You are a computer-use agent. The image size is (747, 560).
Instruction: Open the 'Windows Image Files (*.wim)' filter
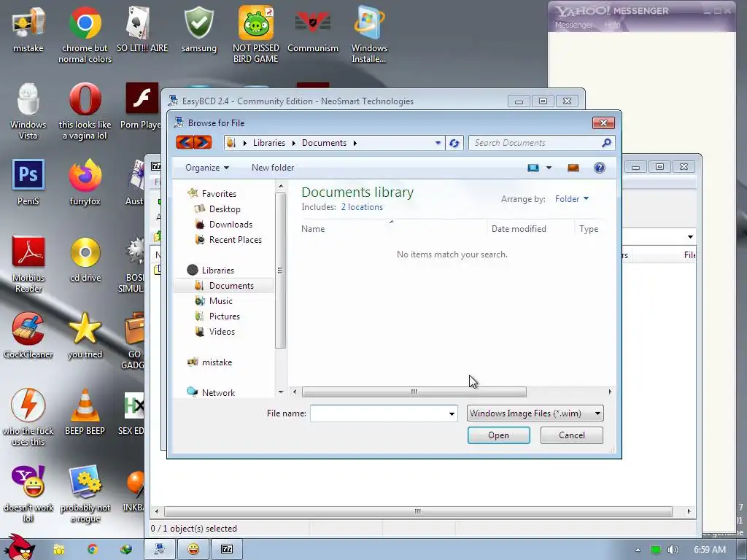tap(535, 413)
